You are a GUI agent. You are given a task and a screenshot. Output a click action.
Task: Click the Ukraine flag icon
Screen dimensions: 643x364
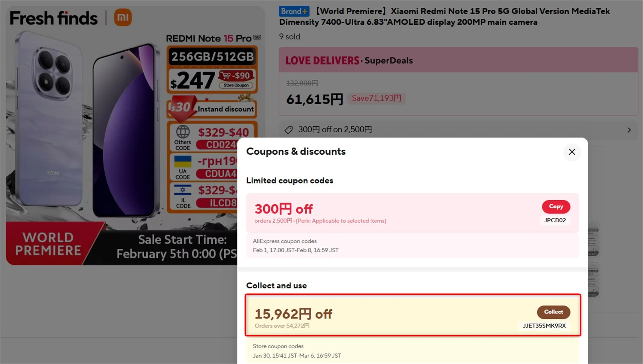pos(183,161)
